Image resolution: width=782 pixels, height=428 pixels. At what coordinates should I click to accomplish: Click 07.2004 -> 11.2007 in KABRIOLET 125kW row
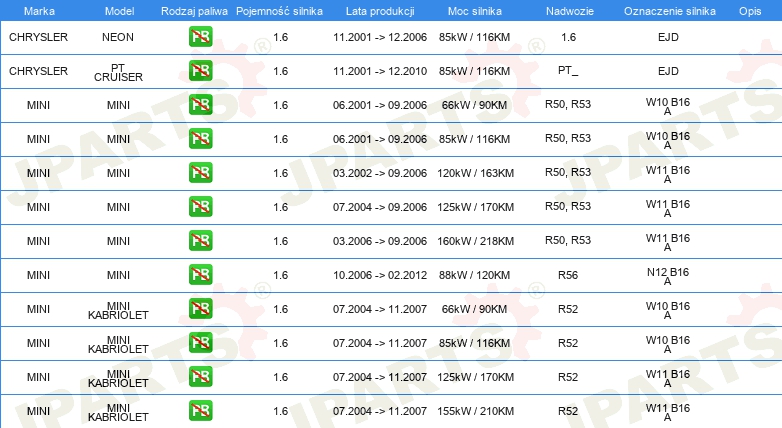[x=380, y=377]
